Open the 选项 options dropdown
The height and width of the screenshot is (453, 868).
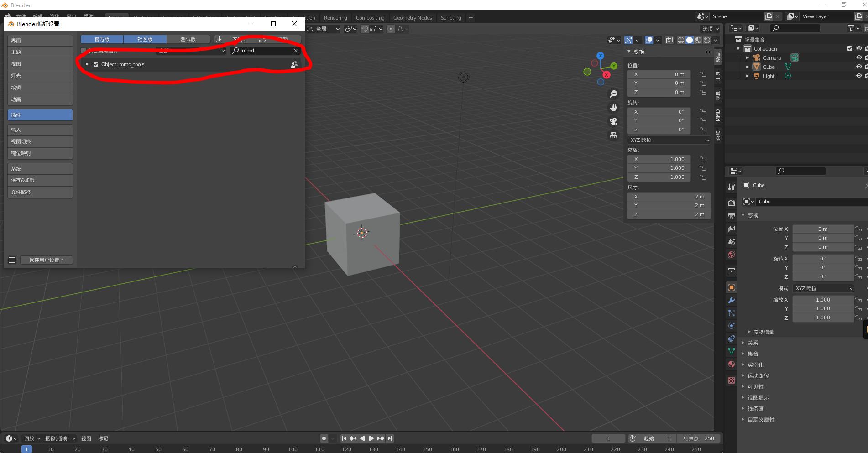710,29
